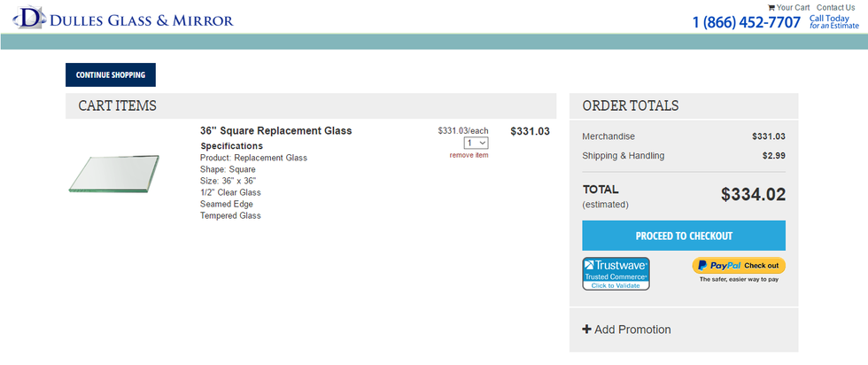Click the Dulles 'D' logo emblem
868x365 pixels.
[30, 17]
